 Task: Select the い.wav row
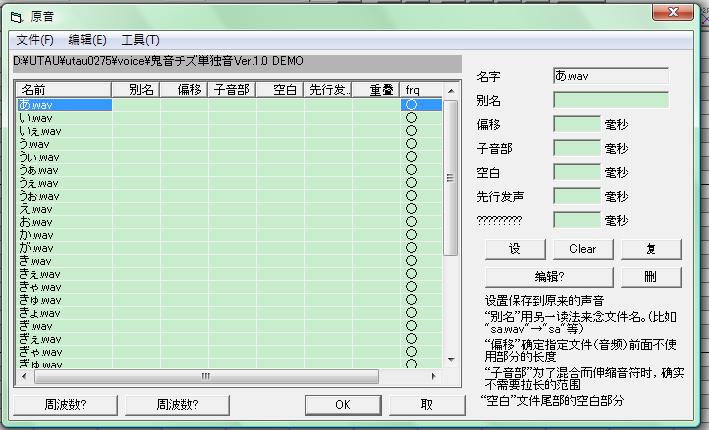[230, 118]
